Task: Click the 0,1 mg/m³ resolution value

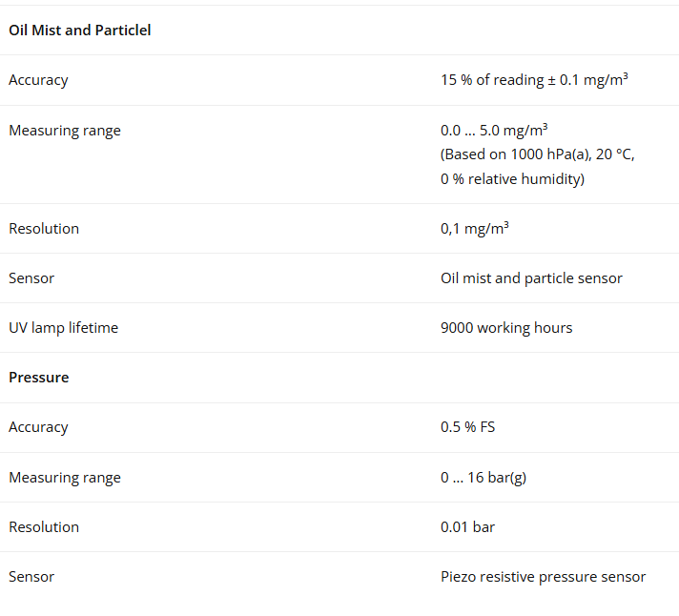Action: click(475, 228)
